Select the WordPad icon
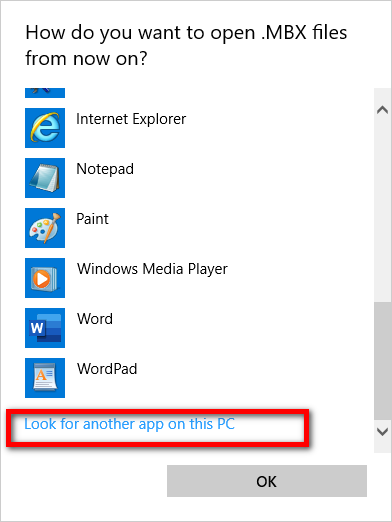 tap(45, 378)
